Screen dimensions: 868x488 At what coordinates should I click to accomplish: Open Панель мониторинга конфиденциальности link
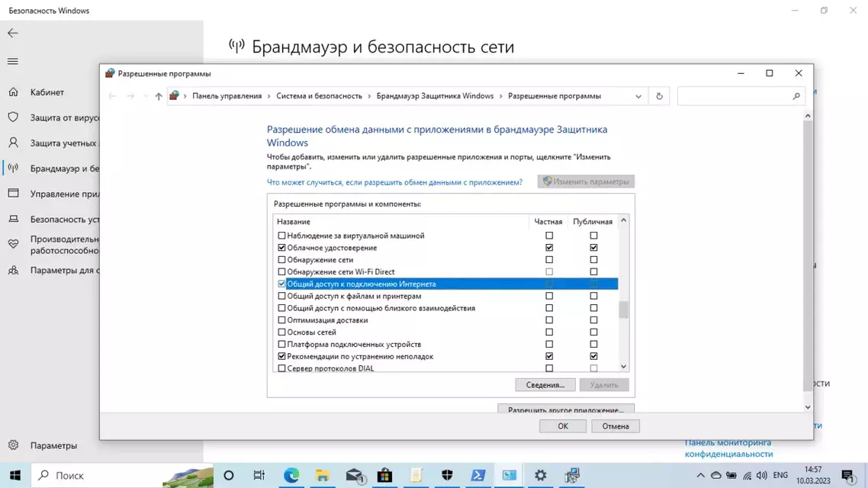(728, 448)
